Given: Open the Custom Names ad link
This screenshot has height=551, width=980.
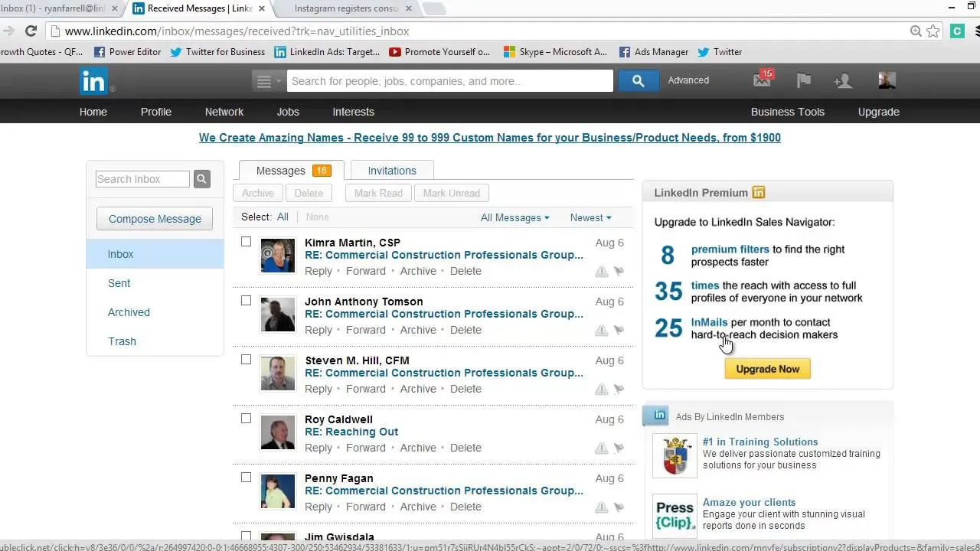Looking at the screenshot, I should click(x=490, y=138).
